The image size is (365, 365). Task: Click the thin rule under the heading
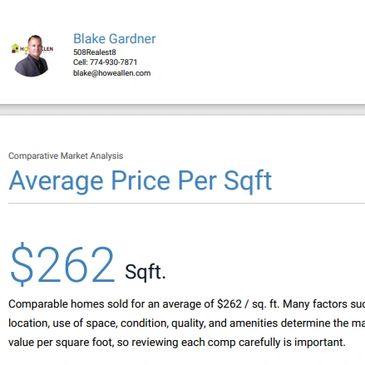(x=187, y=203)
